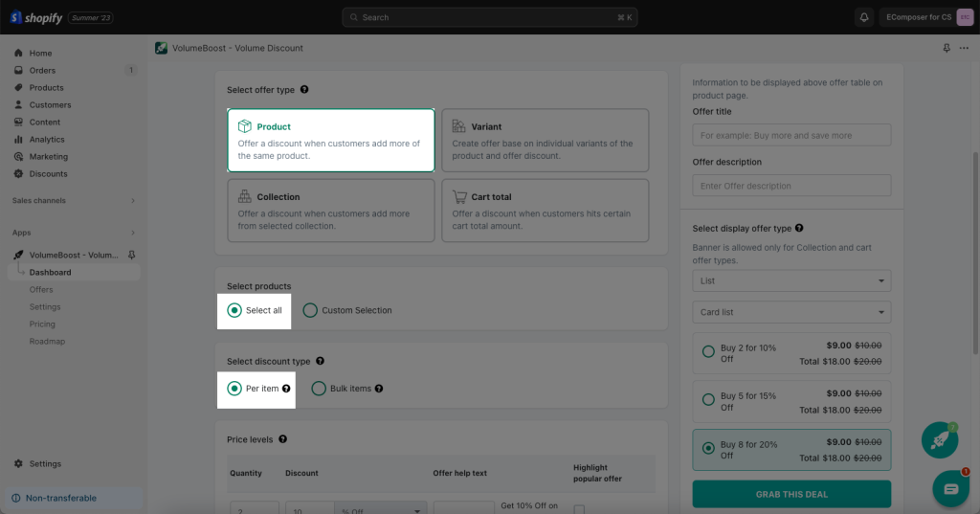Open the floating rocket discount widget
This screenshot has width=980, height=514.
tap(940, 439)
